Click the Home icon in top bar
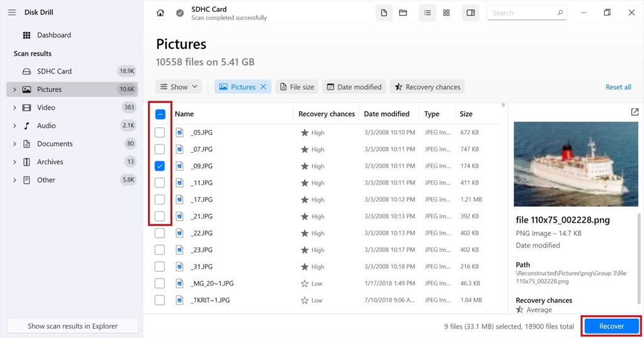Viewport: 644px width, 338px height. click(160, 13)
